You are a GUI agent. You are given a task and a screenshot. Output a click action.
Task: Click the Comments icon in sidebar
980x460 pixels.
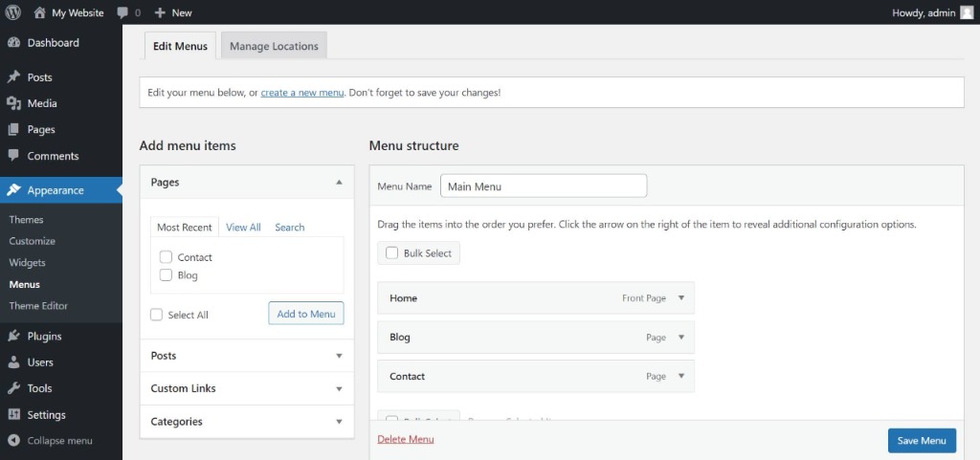click(x=13, y=156)
